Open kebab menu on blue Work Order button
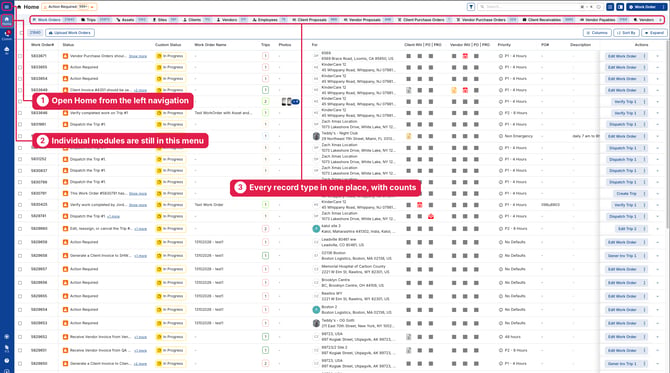Screen dimensions: 670x373 663,7
